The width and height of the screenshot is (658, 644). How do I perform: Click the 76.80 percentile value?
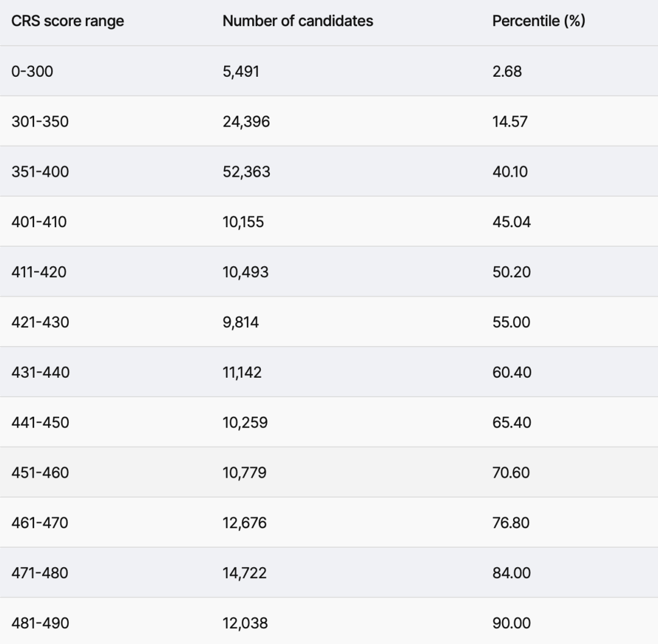point(511,523)
